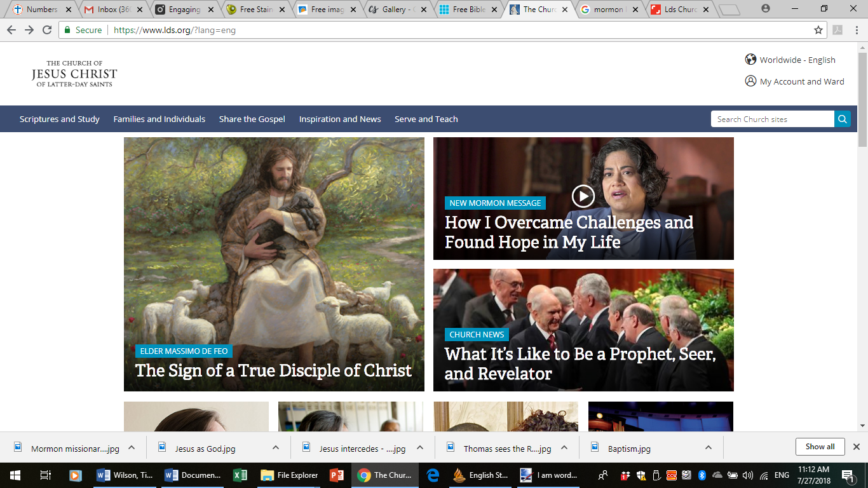868x488 pixels.
Task: Click the browser reload icon
Action: pos(47,30)
